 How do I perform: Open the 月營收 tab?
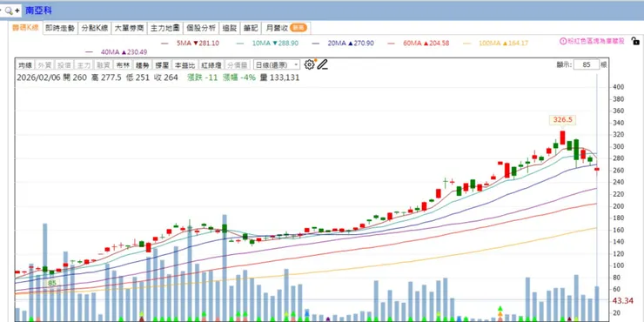click(x=285, y=29)
